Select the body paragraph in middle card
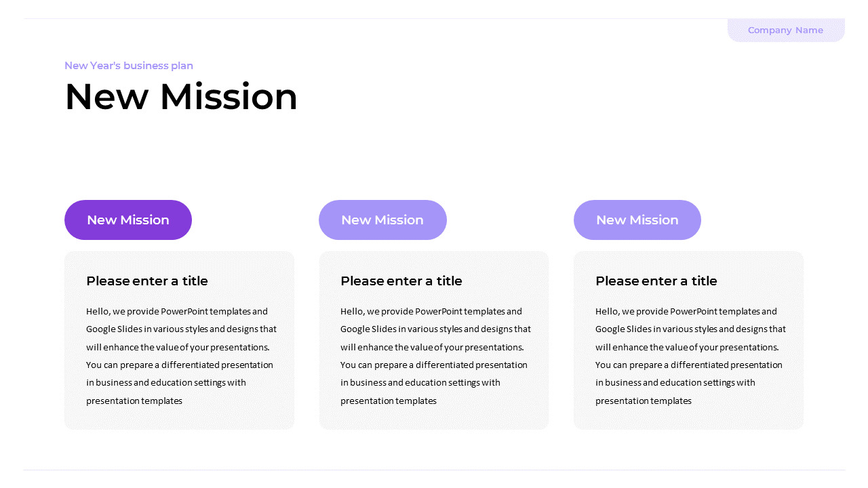Screen dimensions: 868x488 [x=435, y=356]
